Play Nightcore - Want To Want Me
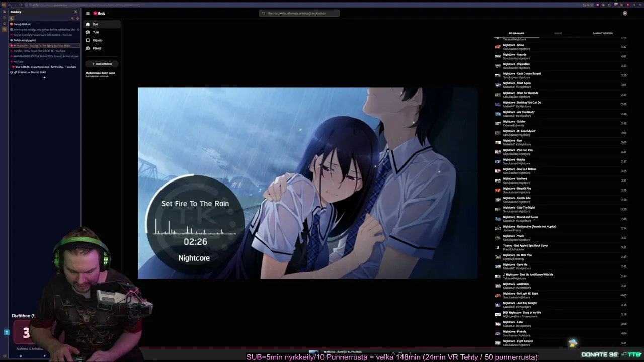 (561, 95)
